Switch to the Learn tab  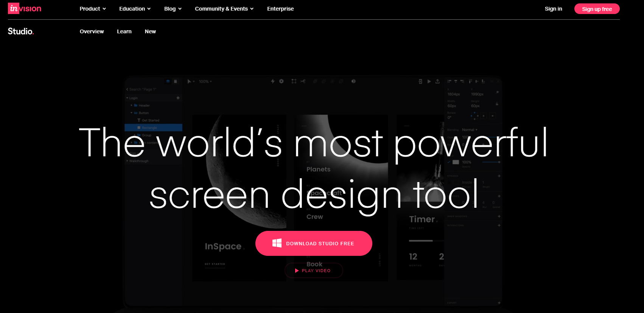[x=124, y=31]
